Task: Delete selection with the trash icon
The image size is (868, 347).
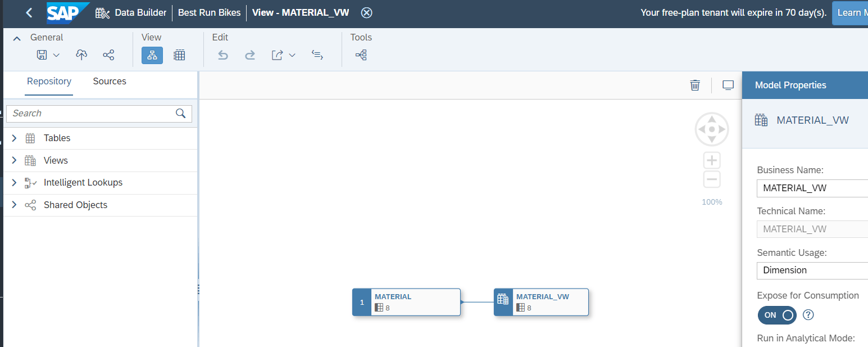Action: [695, 85]
